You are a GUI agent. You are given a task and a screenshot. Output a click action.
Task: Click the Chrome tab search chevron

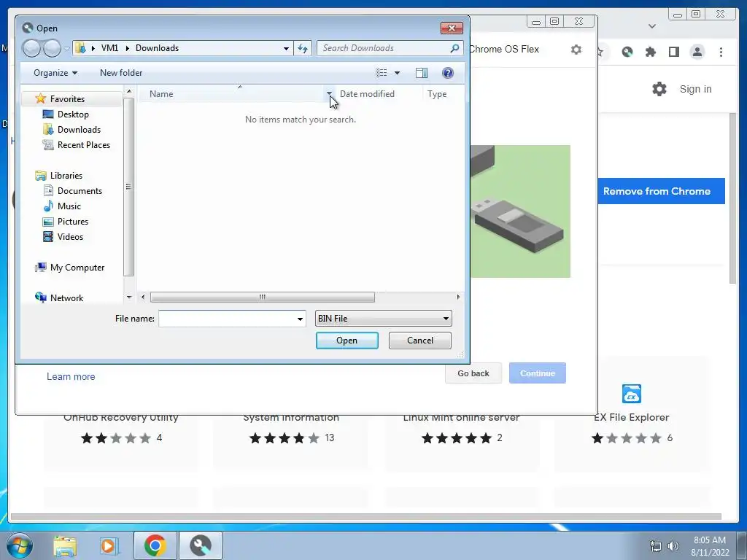(x=652, y=26)
